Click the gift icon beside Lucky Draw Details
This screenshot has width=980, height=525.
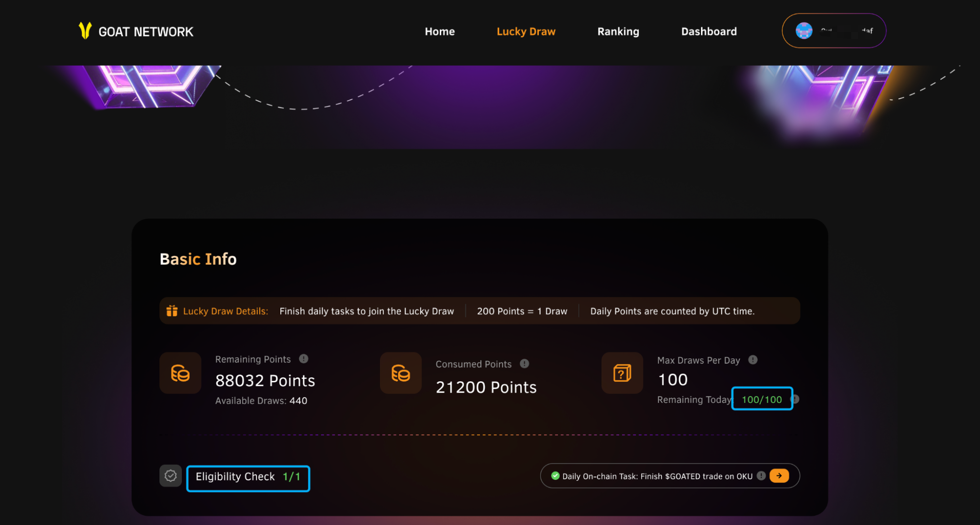[172, 311]
